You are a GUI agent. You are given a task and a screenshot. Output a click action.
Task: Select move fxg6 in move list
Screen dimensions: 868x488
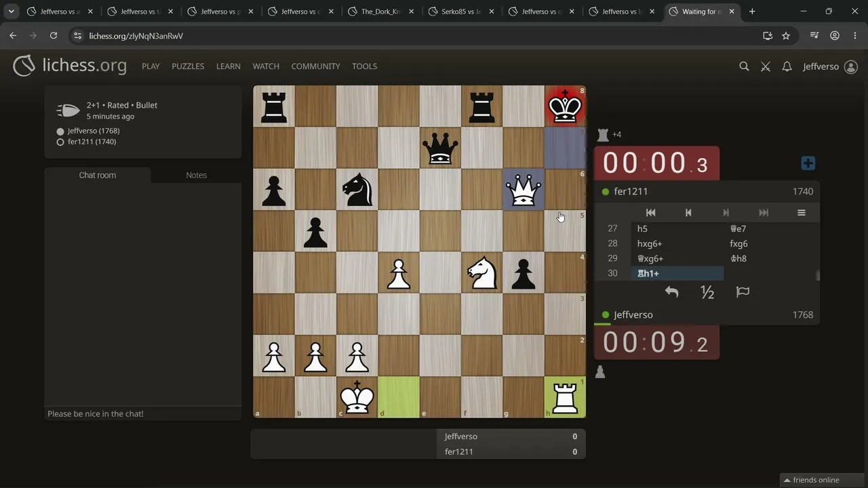[x=770, y=243]
